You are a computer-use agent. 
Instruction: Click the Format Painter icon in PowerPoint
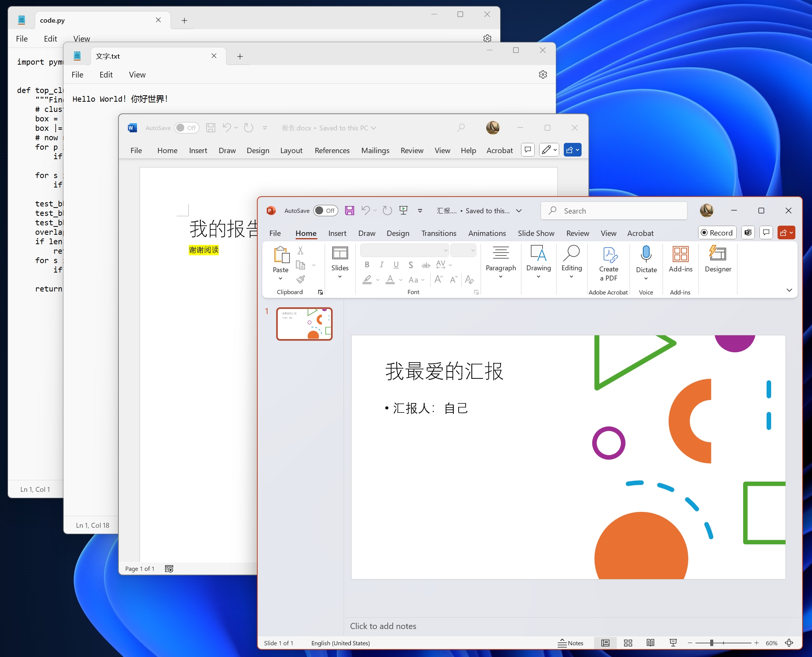click(300, 279)
